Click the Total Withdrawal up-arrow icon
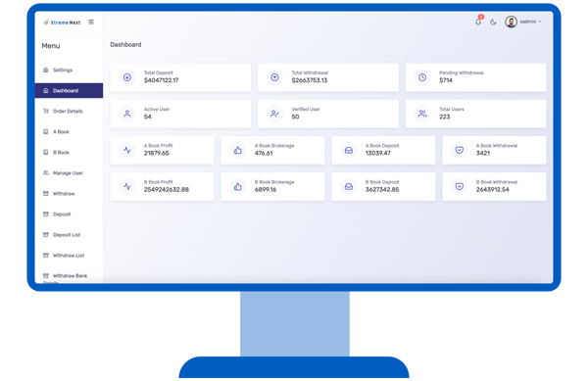This screenshot has height=381, width=588. click(x=274, y=77)
